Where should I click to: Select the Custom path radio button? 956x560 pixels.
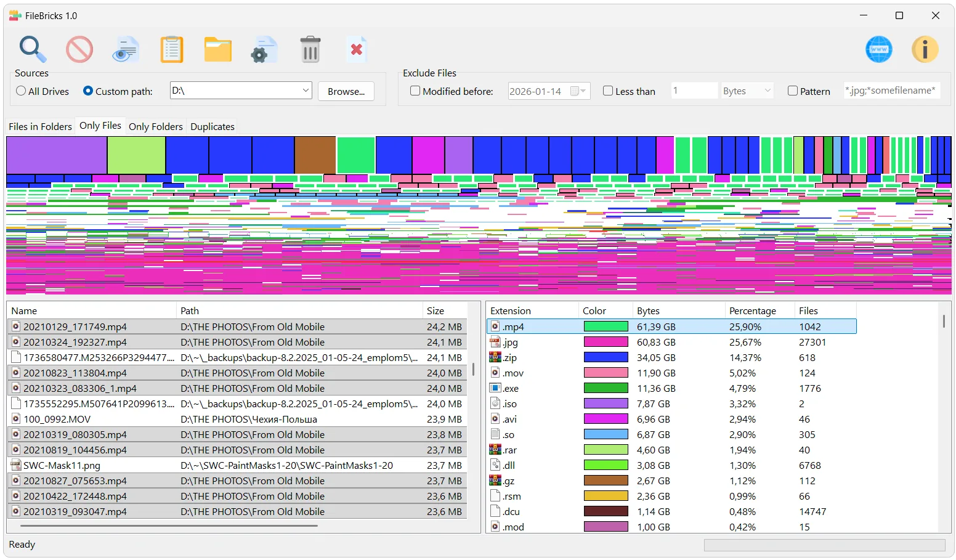tap(88, 91)
